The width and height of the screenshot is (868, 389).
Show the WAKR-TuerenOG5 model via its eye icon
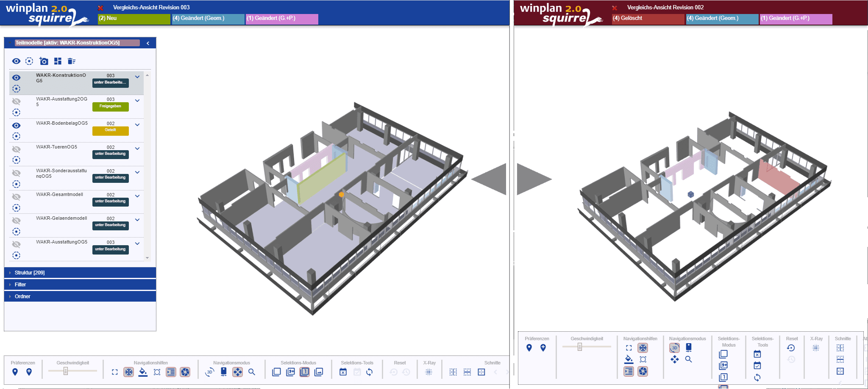(x=16, y=149)
